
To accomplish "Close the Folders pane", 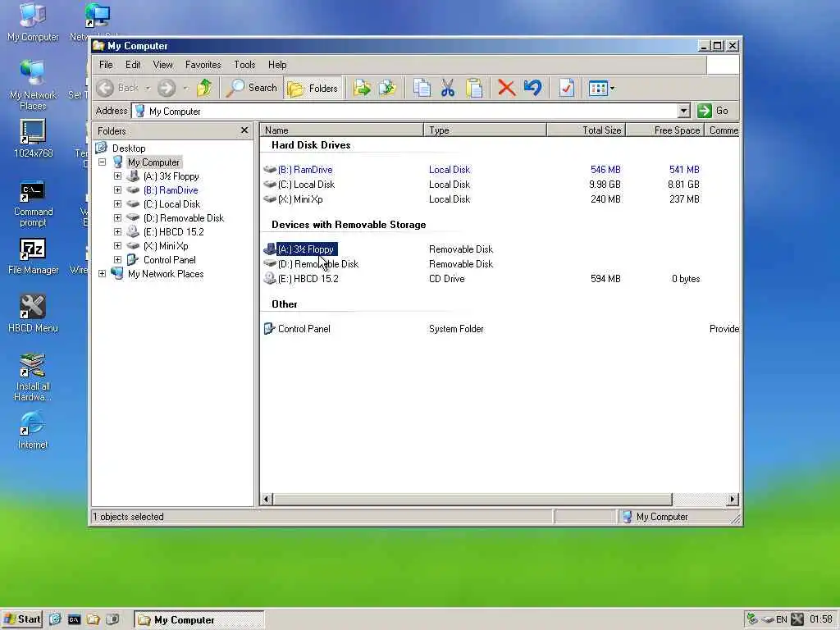I will (x=244, y=130).
